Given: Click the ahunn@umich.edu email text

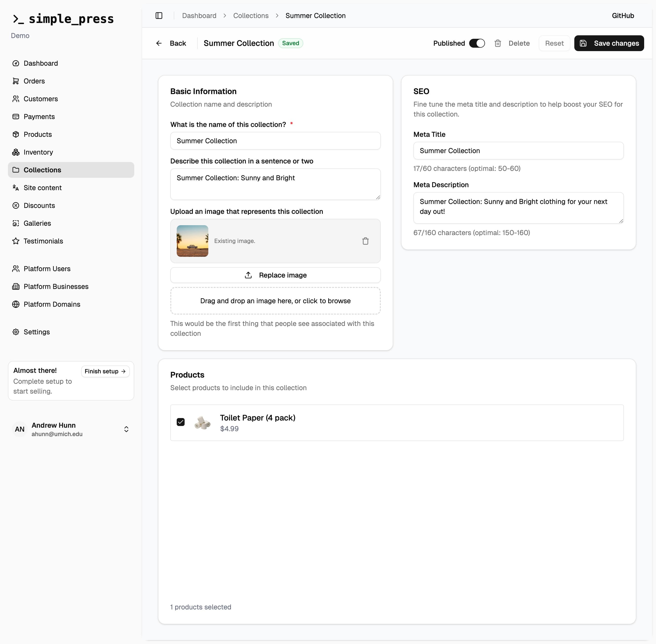Looking at the screenshot, I should point(57,434).
